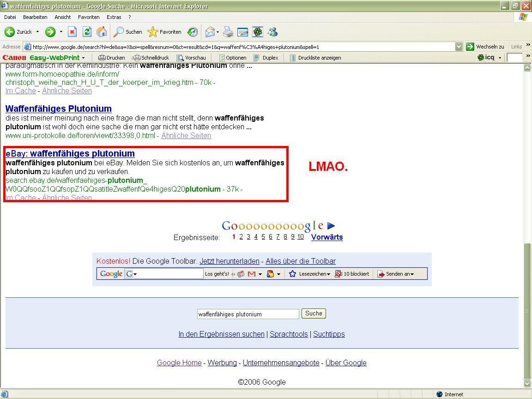The height and width of the screenshot is (399, 532).
Task: Click the vertical scrollbar down arrow
Action: 527,384
